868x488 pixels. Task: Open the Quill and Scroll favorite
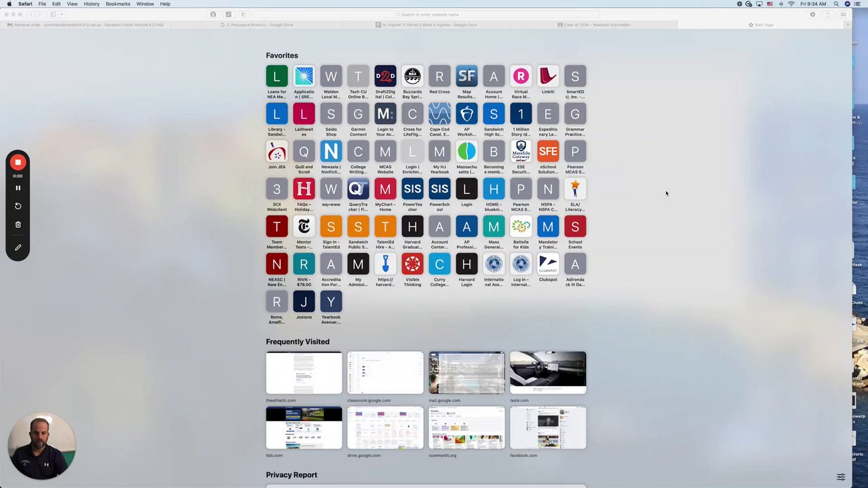pos(304,152)
